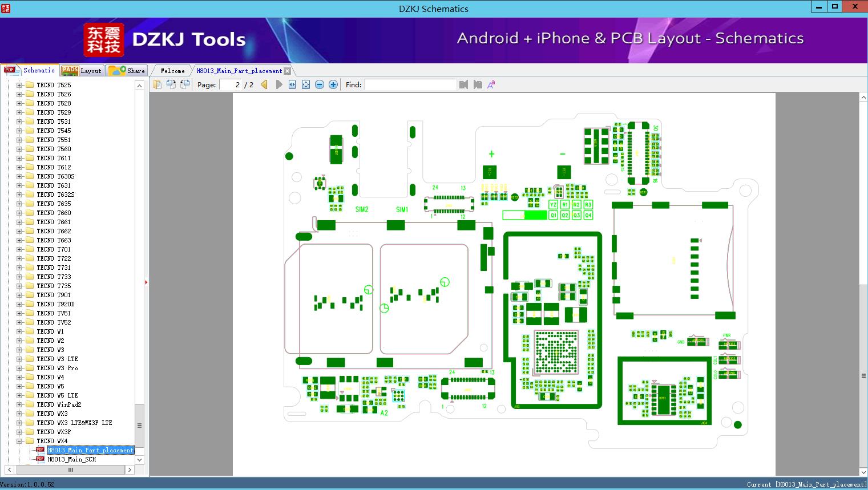868x490 pixels.
Task: Click the TECNO T901 folder icon
Action: point(30,294)
